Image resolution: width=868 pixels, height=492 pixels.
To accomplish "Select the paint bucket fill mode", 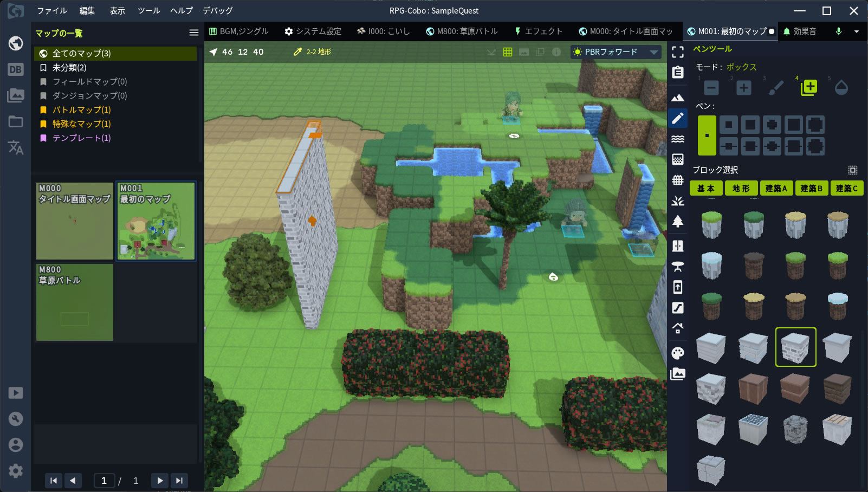I will [x=841, y=87].
